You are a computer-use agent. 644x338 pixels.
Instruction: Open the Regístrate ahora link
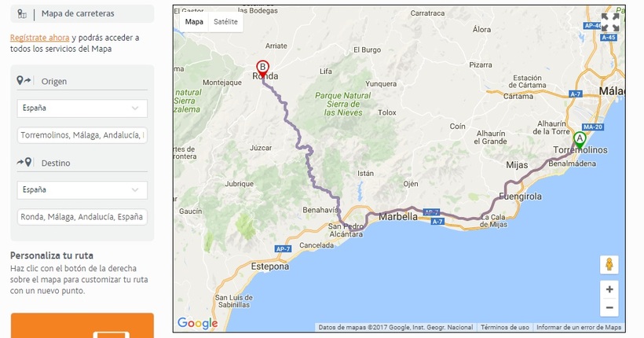(40, 38)
